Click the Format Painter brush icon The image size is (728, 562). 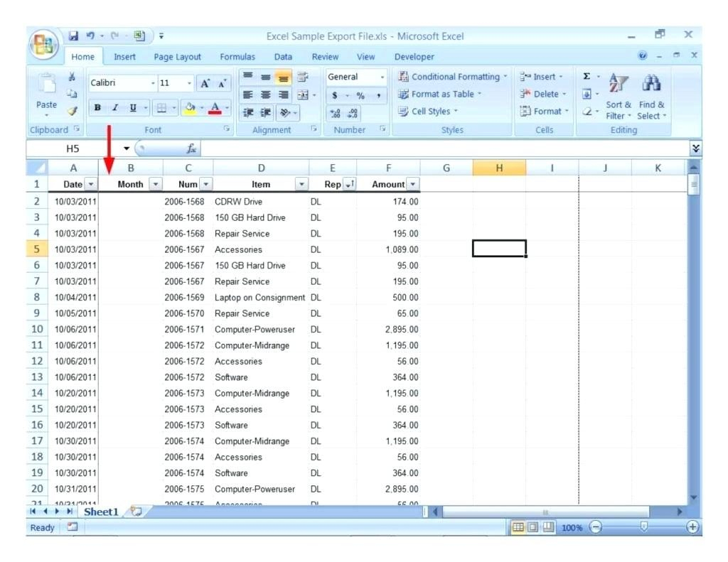point(71,110)
